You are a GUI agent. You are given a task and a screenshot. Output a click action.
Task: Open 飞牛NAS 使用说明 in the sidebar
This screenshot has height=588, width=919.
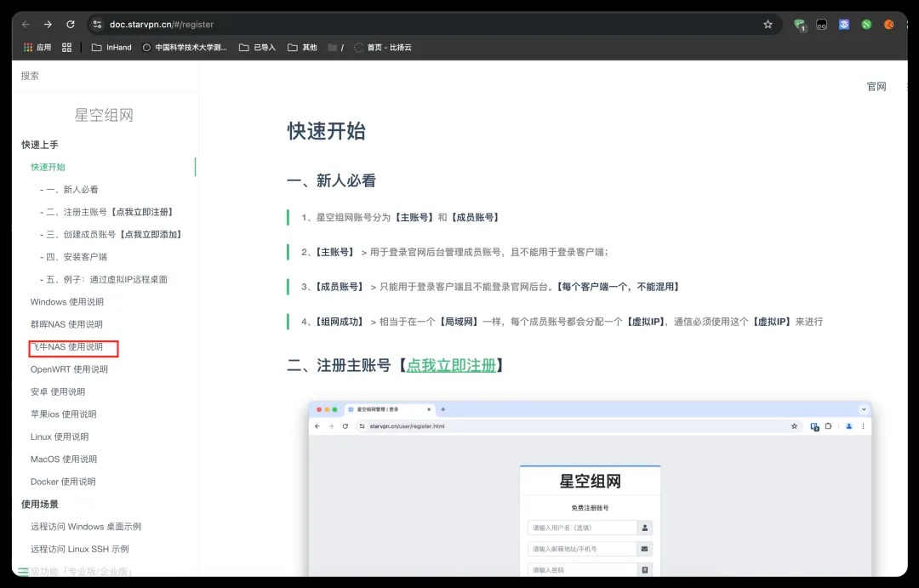click(x=67, y=347)
